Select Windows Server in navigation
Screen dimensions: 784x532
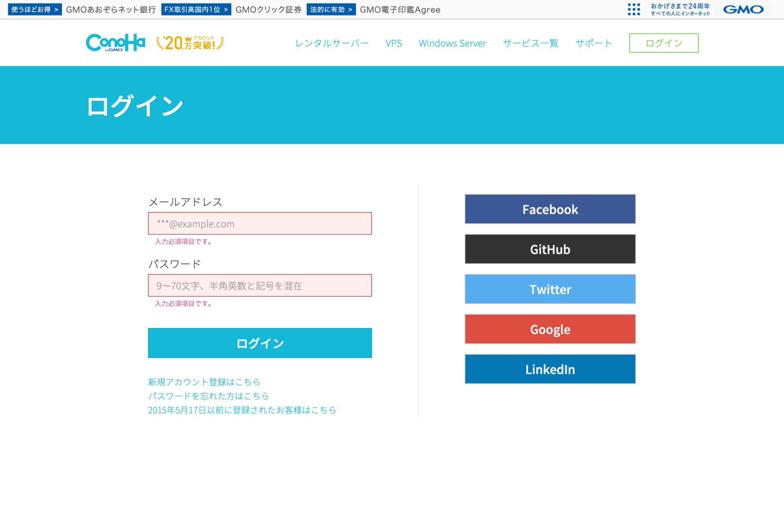click(x=452, y=43)
